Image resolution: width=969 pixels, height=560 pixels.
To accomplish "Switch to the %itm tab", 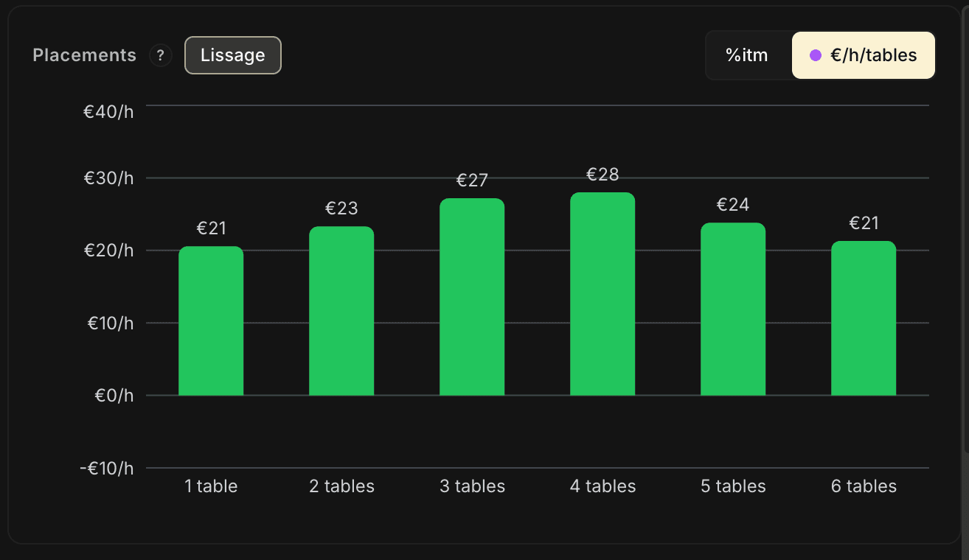I will coord(746,55).
